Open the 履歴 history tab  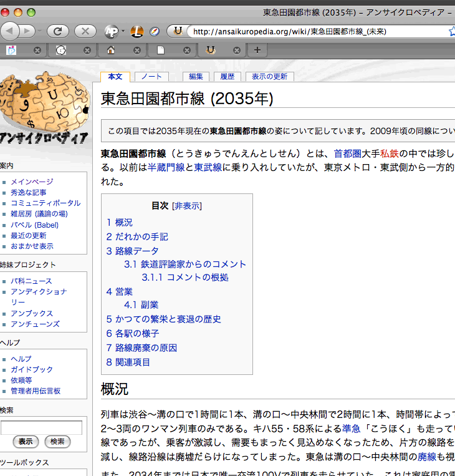coord(228,77)
